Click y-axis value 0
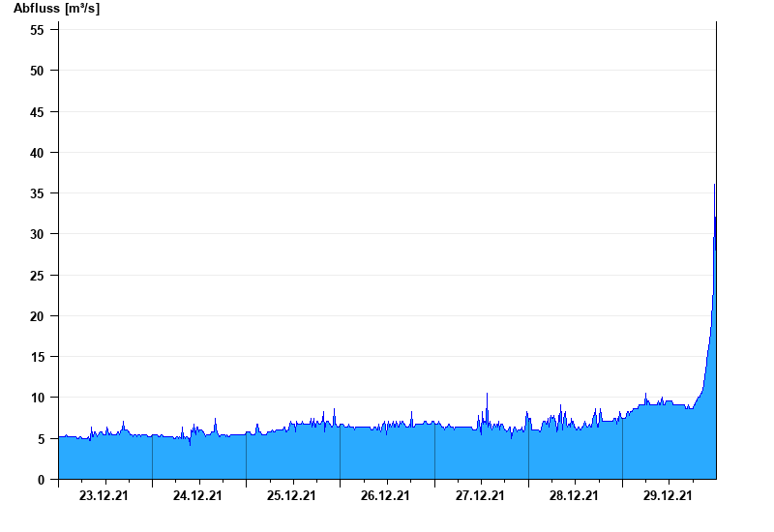 pos(41,480)
